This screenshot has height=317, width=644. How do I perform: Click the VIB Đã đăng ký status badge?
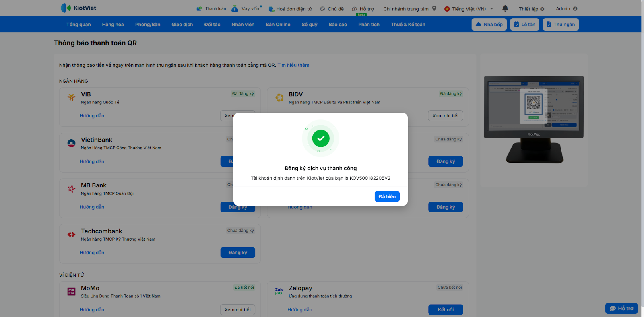click(x=243, y=94)
